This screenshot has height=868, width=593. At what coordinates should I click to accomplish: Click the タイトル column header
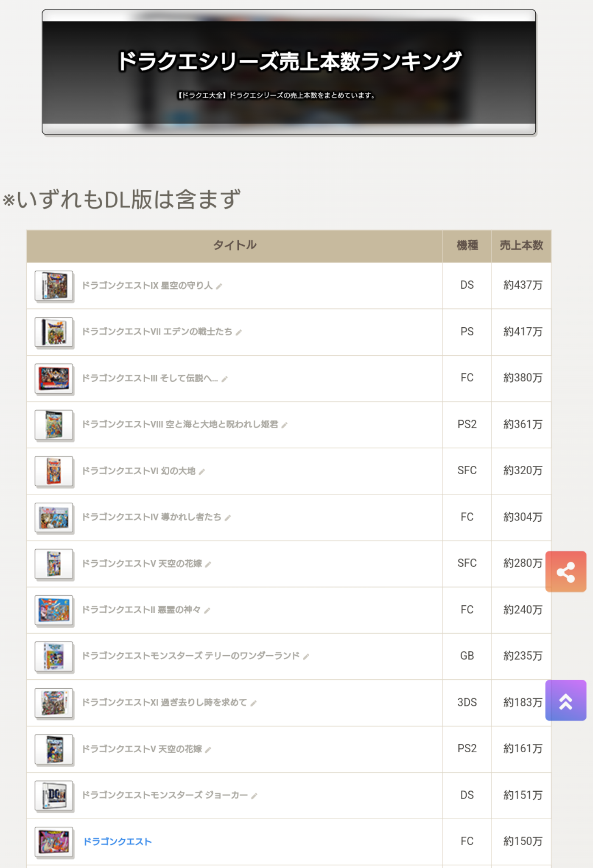point(235,245)
